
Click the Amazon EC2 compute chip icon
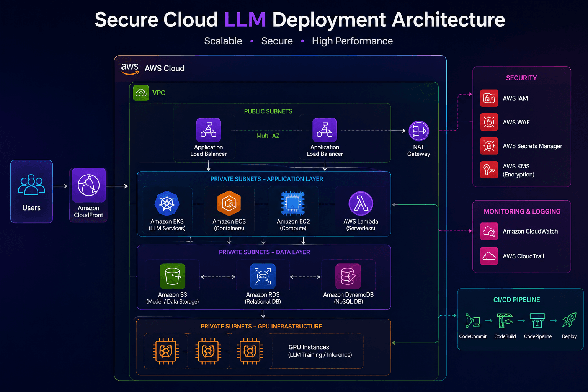(293, 203)
